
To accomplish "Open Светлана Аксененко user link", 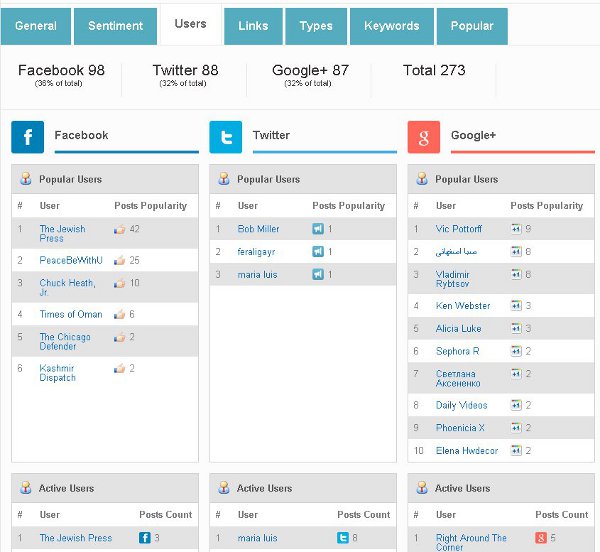I will pos(458,378).
